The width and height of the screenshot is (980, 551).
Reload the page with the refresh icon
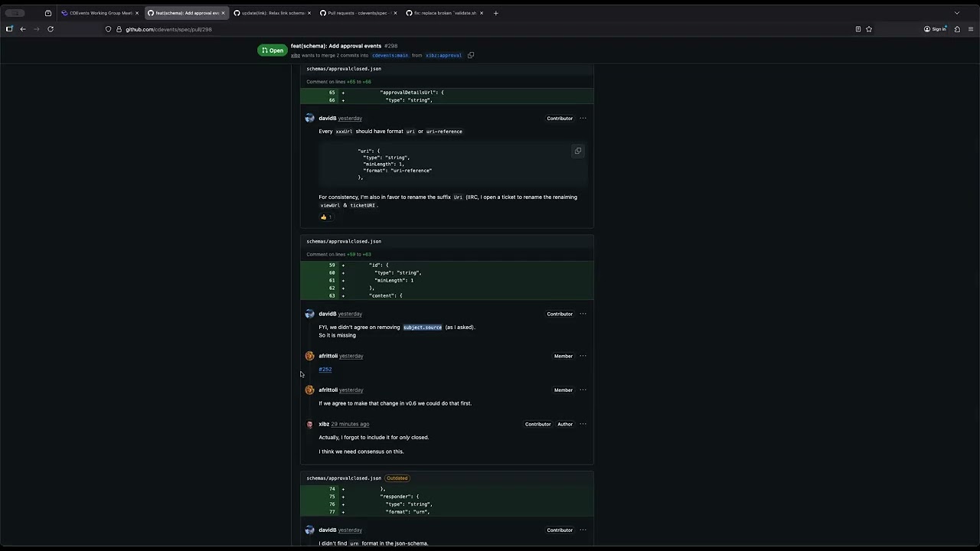pos(51,29)
